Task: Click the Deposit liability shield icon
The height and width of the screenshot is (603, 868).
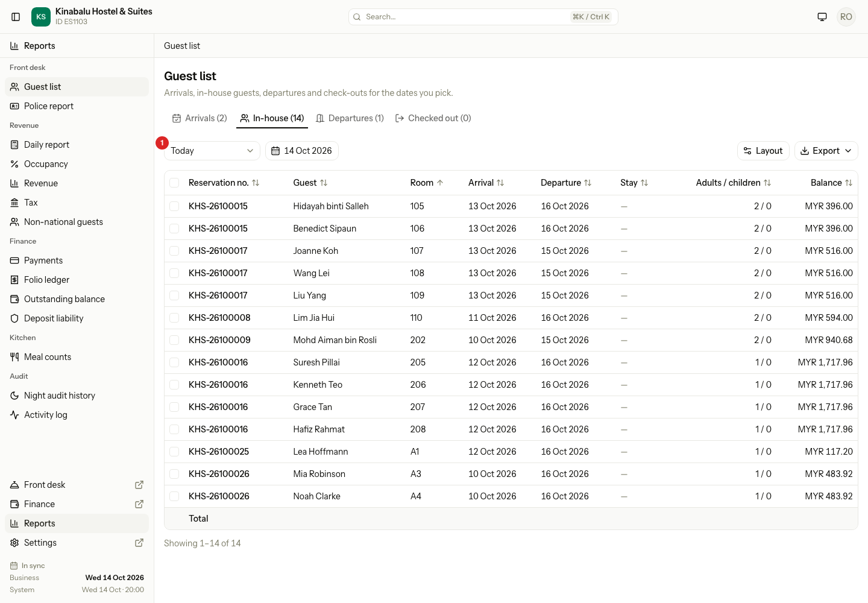Action: click(x=14, y=318)
